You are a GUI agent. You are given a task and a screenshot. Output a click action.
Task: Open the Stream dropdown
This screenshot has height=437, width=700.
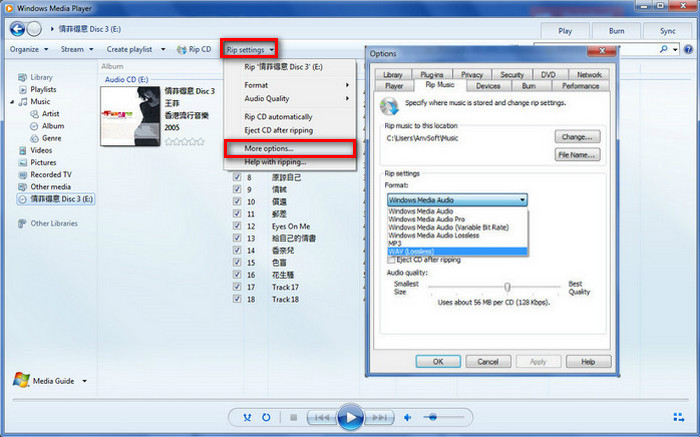pyautogui.click(x=77, y=50)
